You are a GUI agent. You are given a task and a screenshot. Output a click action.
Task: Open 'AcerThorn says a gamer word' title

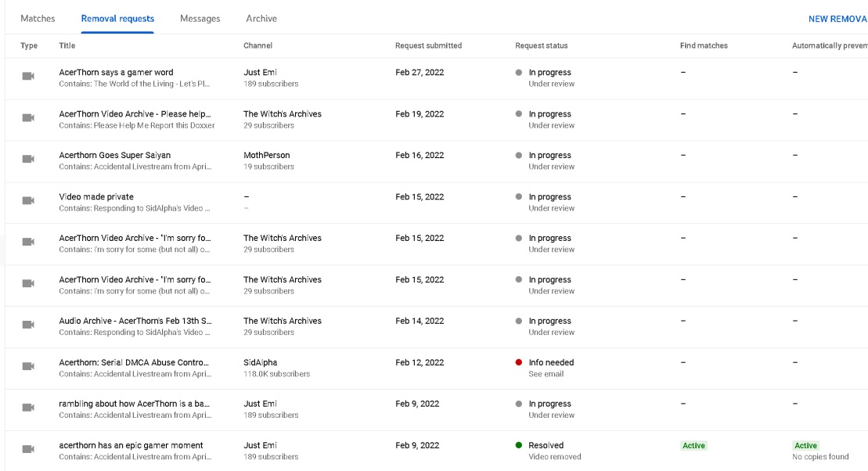[117, 73]
